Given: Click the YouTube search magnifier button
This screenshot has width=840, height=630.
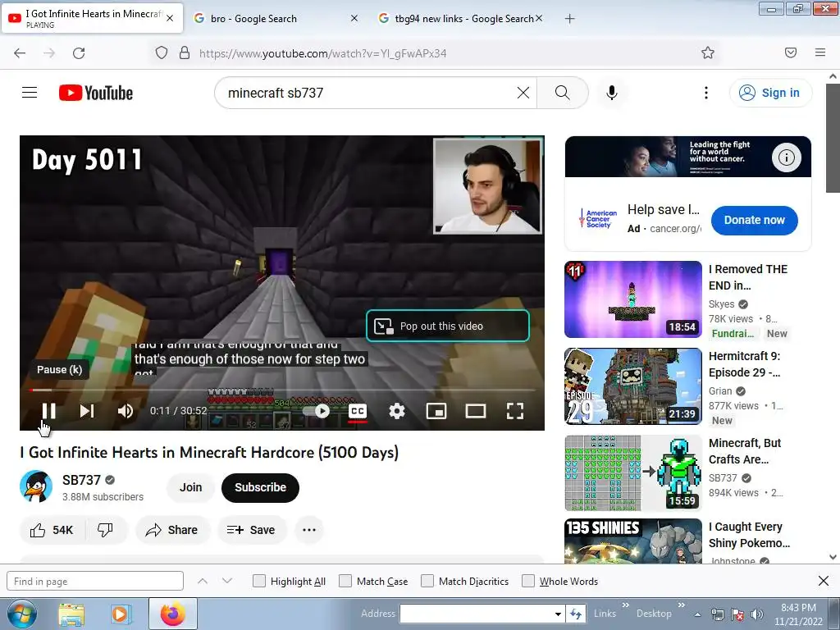Looking at the screenshot, I should [563, 93].
